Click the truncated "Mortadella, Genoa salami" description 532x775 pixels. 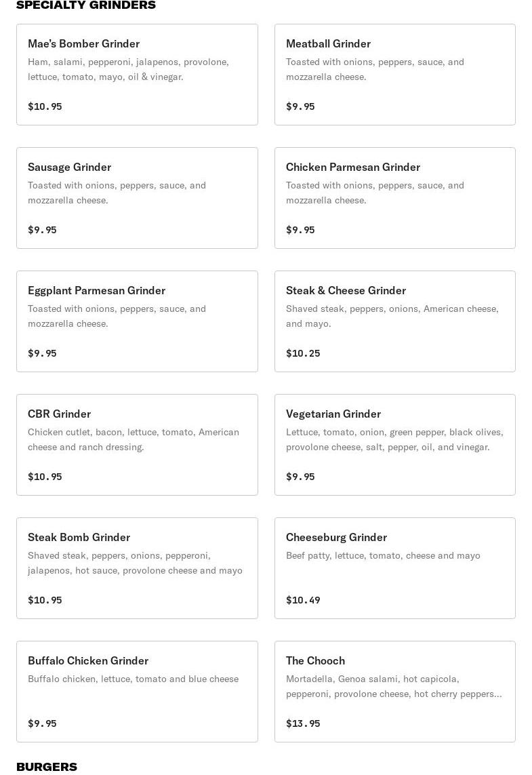point(394,686)
